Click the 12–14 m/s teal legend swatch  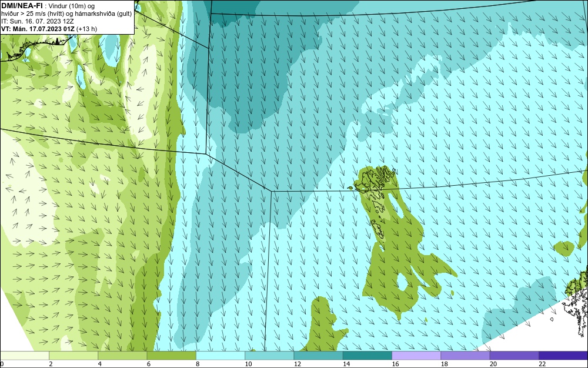(318, 356)
